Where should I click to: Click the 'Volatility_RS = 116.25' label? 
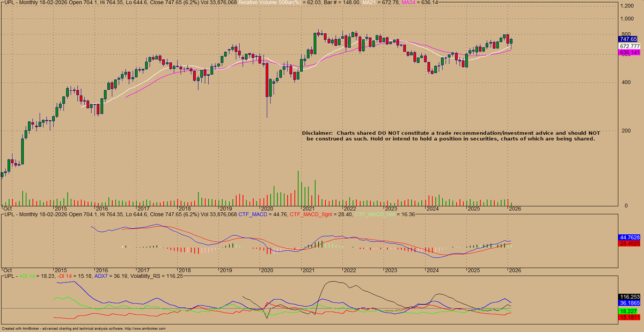(156, 276)
